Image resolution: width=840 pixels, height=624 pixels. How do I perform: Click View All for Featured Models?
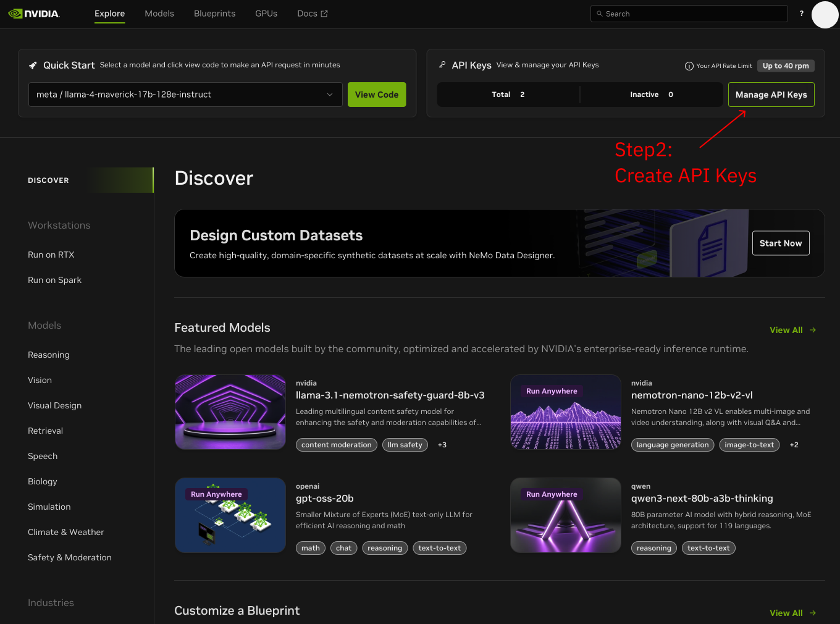coord(792,330)
